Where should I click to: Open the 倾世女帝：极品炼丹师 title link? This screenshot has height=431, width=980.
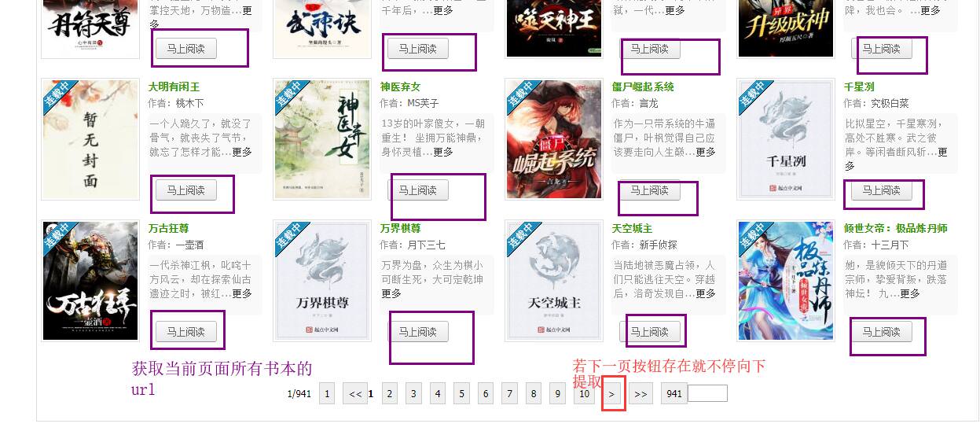(895, 228)
